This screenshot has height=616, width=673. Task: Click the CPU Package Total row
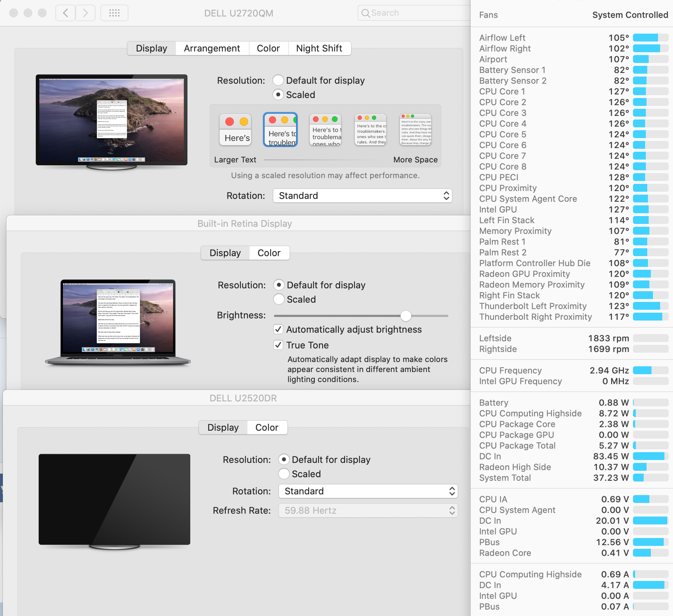click(574, 445)
